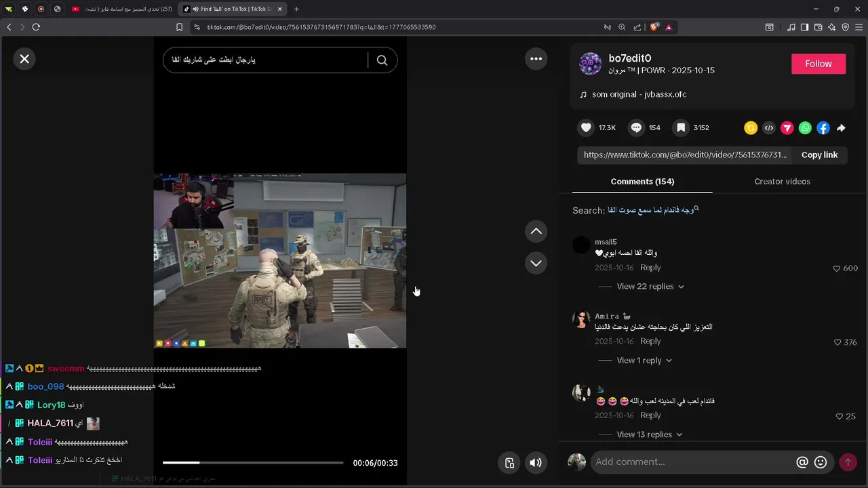Repost the video using the yellow repost icon

[751, 127]
